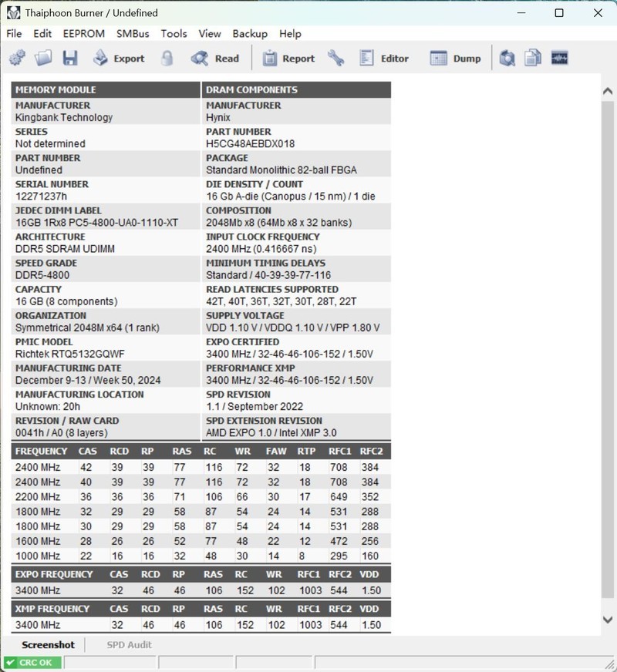
Task: Open the EEPROM menu
Action: click(x=83, y=33)
